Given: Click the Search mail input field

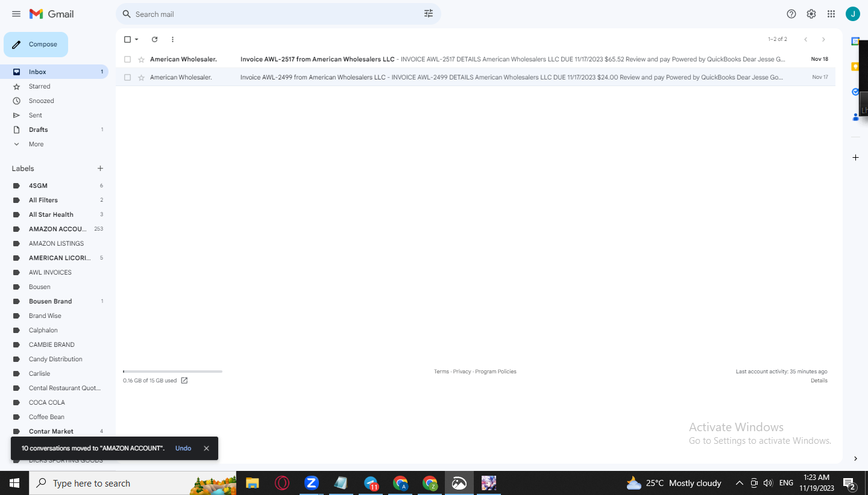Looking at the screenshot, I should click(x=277, y=14).
